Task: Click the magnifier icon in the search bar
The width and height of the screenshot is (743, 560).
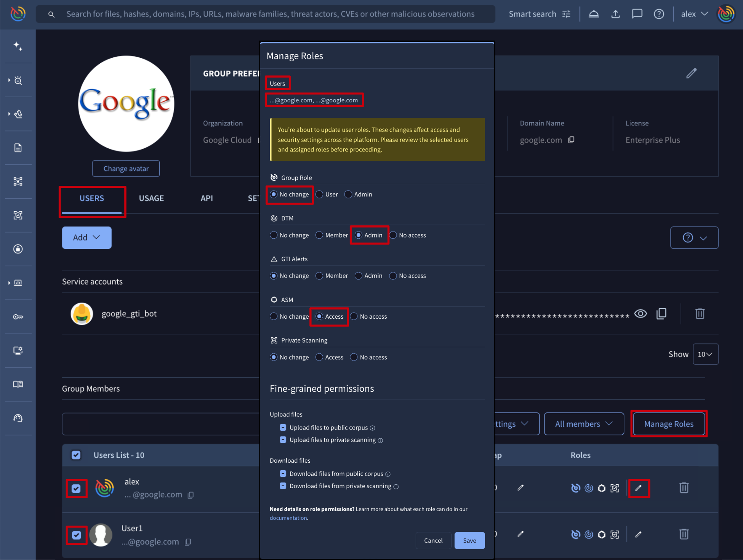Action: [51, 14]
